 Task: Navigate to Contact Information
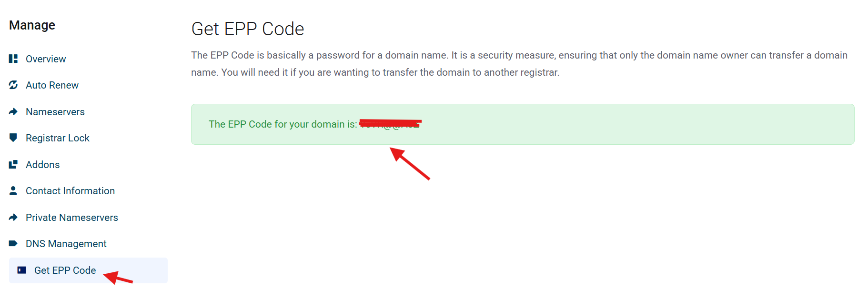[70, 191]
